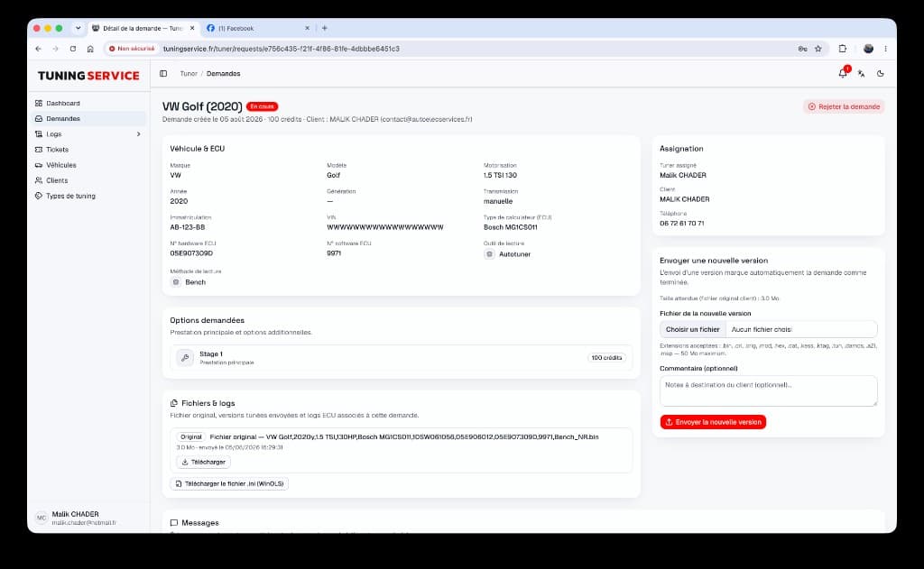
Task: Go back with browser back arrow
Action: pyautogui.click(x=38, y=49)
